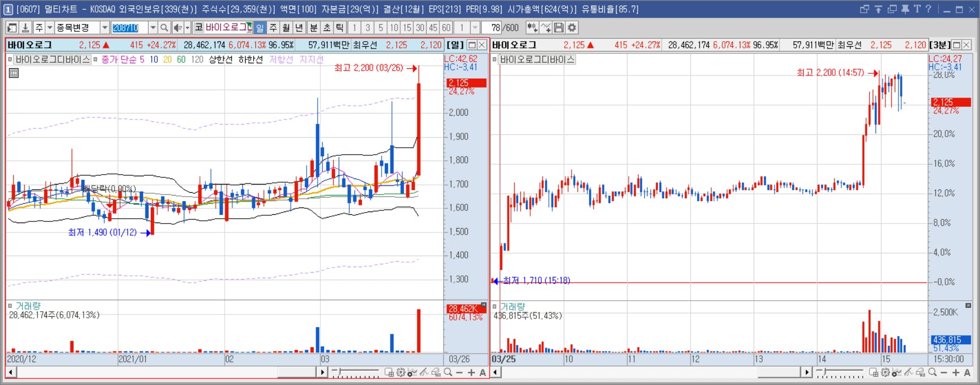Screen dimensions: 980x385
Task: Click minus zoom-out under daily chart
Action: point(459,373)
